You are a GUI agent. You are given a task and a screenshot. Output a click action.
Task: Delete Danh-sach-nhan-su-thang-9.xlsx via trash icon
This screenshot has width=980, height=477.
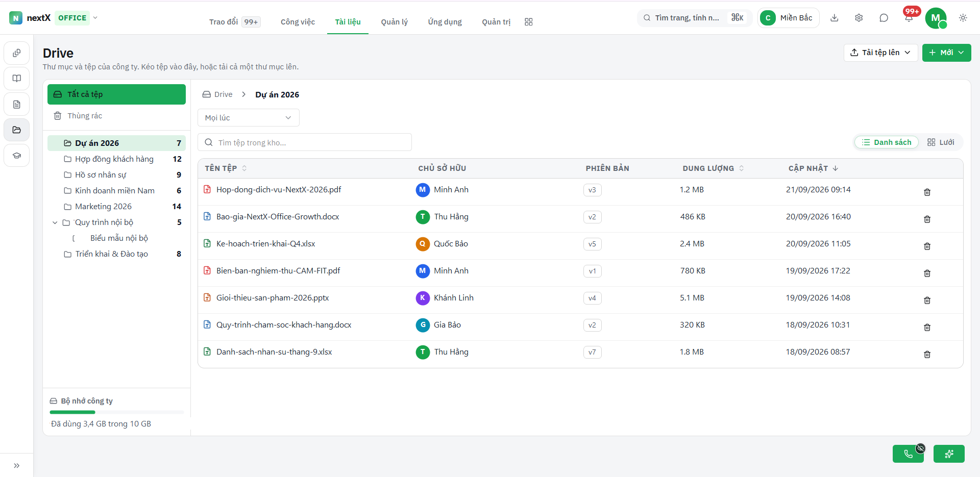tap(927, 355)
